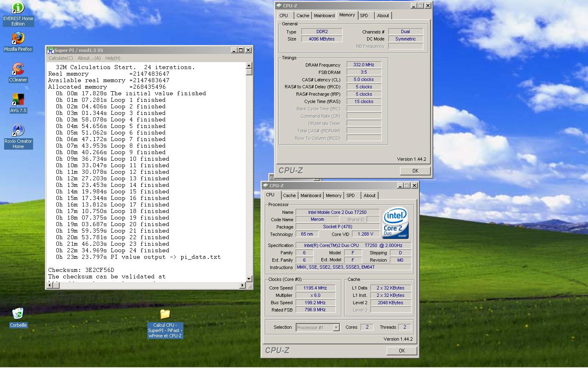Select the Corbeille recycle bin icon
The image size is (588, 368).
click(x=18, y=318)
